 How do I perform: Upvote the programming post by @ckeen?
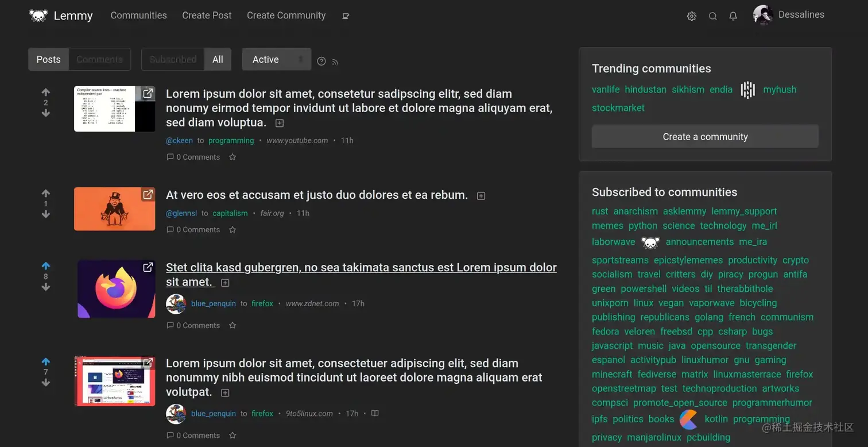click(46, 92)
